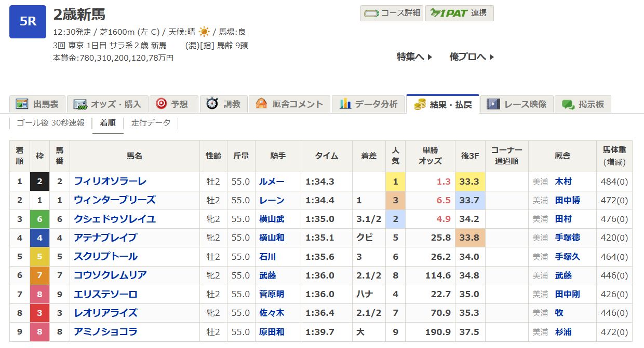Screen dimensions: 644x348
Task: Expand the 特集へ arrow link
Action: pyautogui.click(x=414, y=57)
